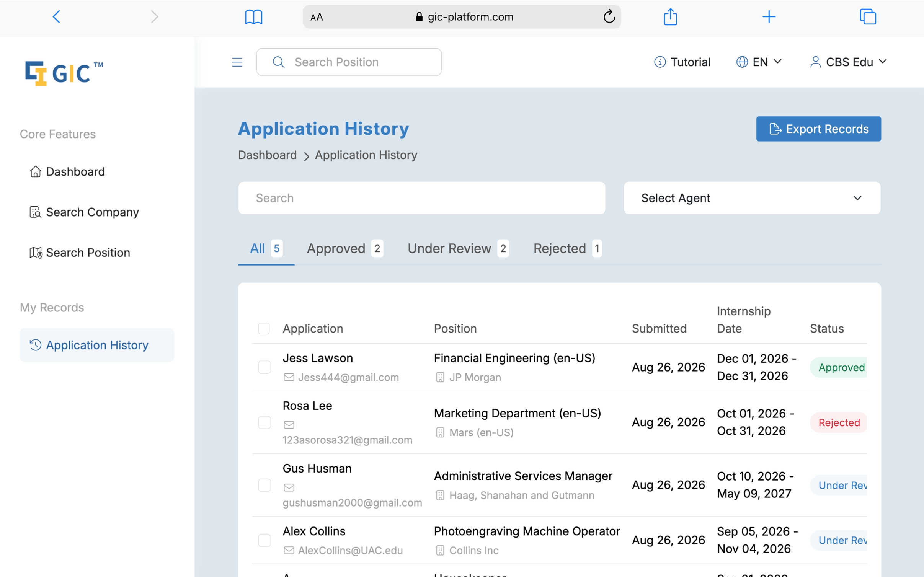Screen dimensions: 924x577
Task: Open Dashboard in the sidebar
Action: (97, 171)
